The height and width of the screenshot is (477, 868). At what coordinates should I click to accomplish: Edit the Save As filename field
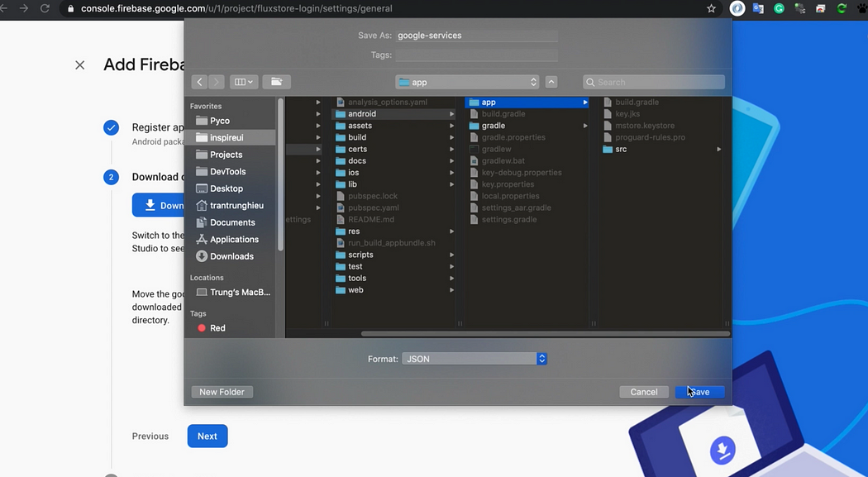tap(476, 36)
